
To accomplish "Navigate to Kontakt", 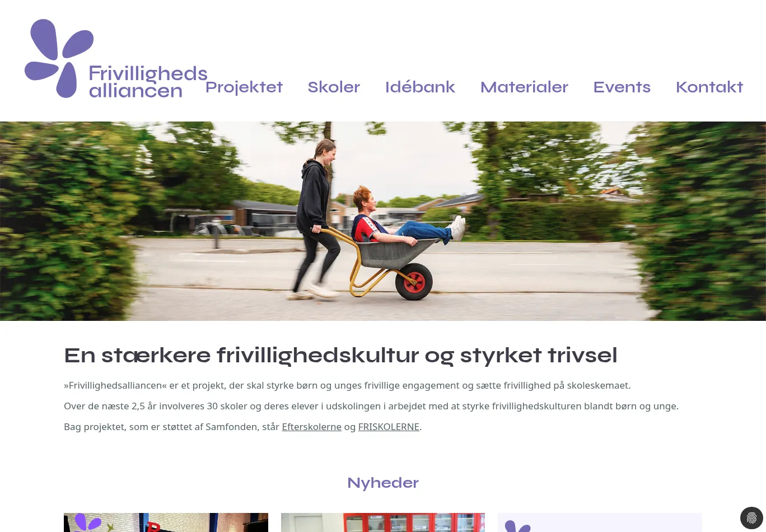I will (x=709, y=87).
